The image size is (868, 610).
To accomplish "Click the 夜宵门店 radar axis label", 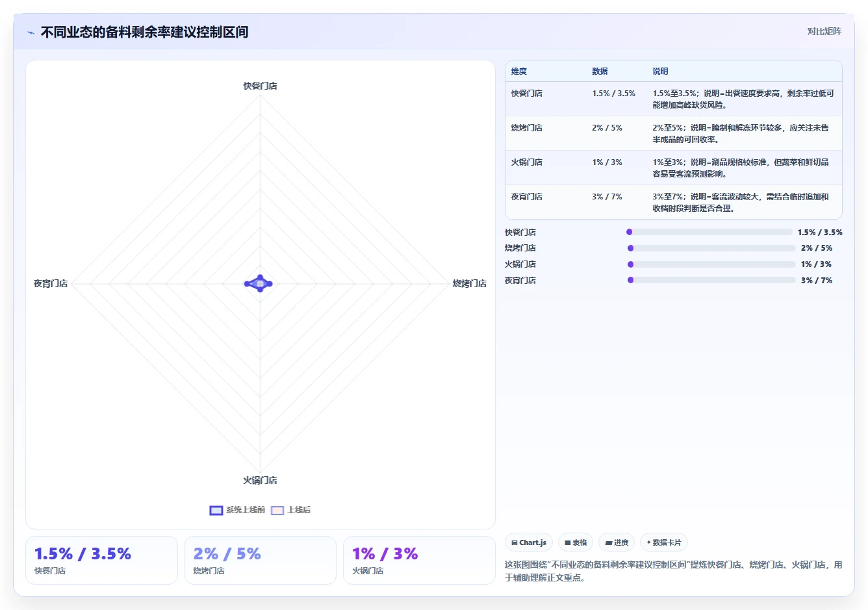I will (x=51, y=284).
